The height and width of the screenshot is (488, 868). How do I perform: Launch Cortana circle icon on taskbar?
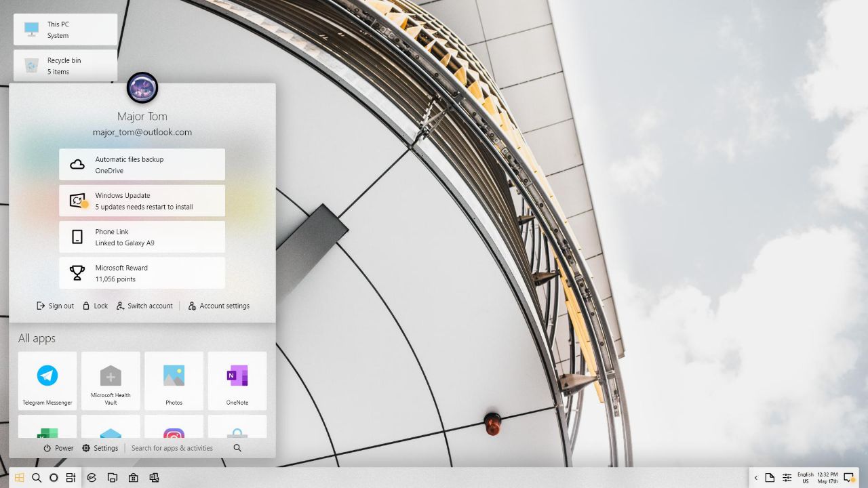click(54, 478)
